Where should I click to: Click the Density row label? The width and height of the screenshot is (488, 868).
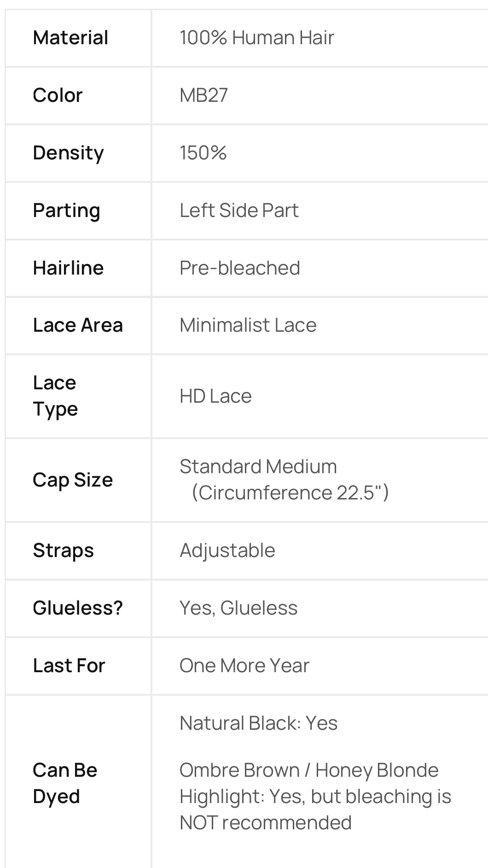click(68, 153)
